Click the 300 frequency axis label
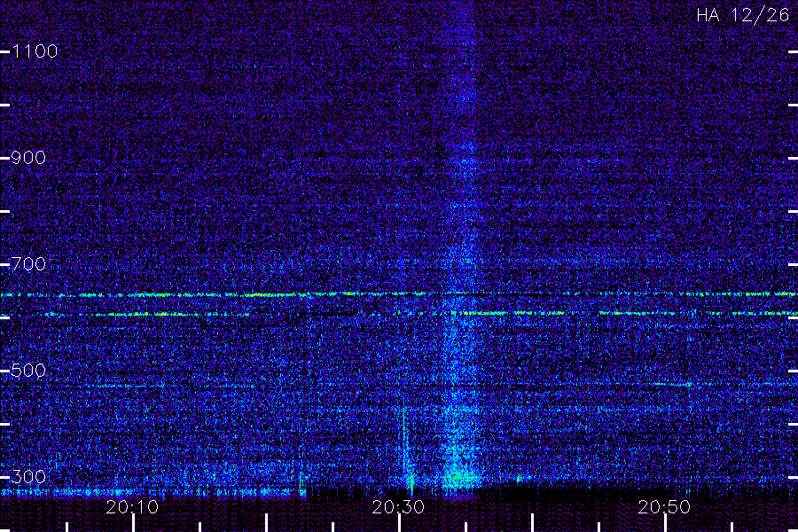 point(28,476)
